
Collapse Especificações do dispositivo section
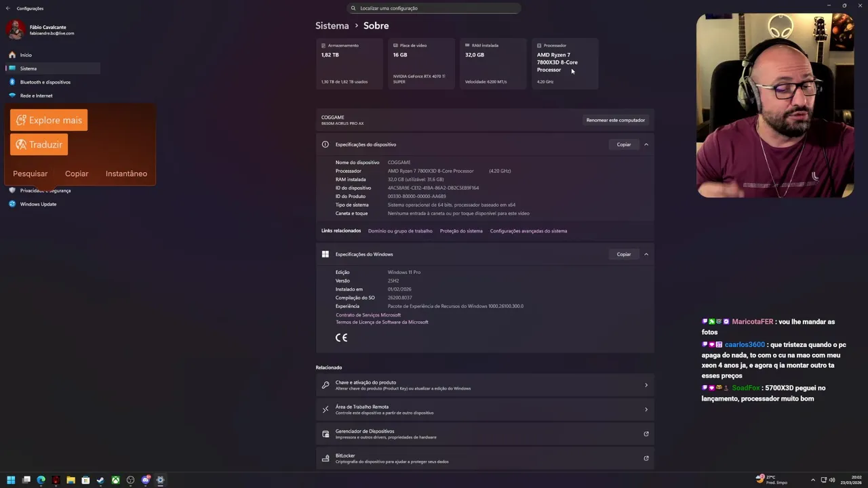click(646, 144)
